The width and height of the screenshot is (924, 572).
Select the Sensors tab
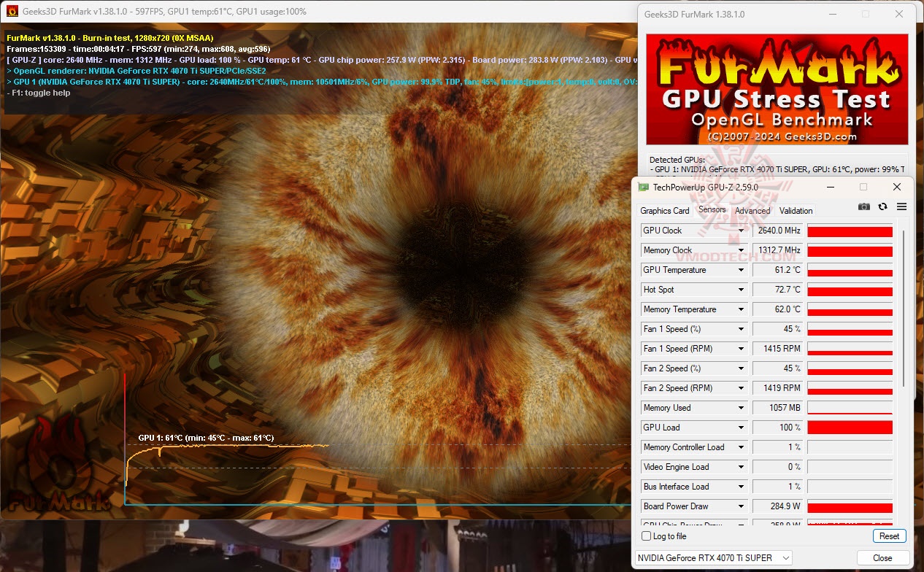click(712, 209)
